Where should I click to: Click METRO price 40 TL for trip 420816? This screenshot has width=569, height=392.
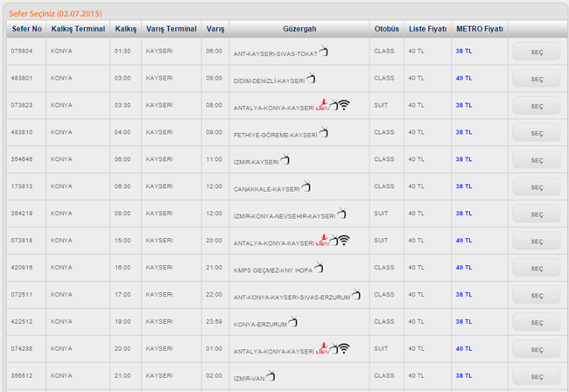click(464, 267)
